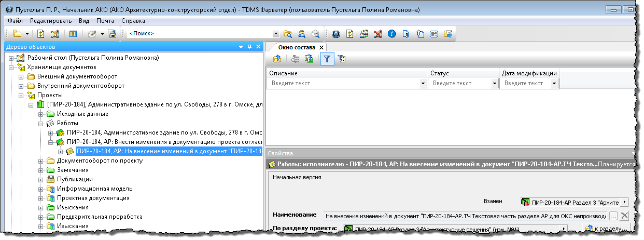Click the Наименование text field
The width and height of the screenshot is (644, 240).
[464, 216]
